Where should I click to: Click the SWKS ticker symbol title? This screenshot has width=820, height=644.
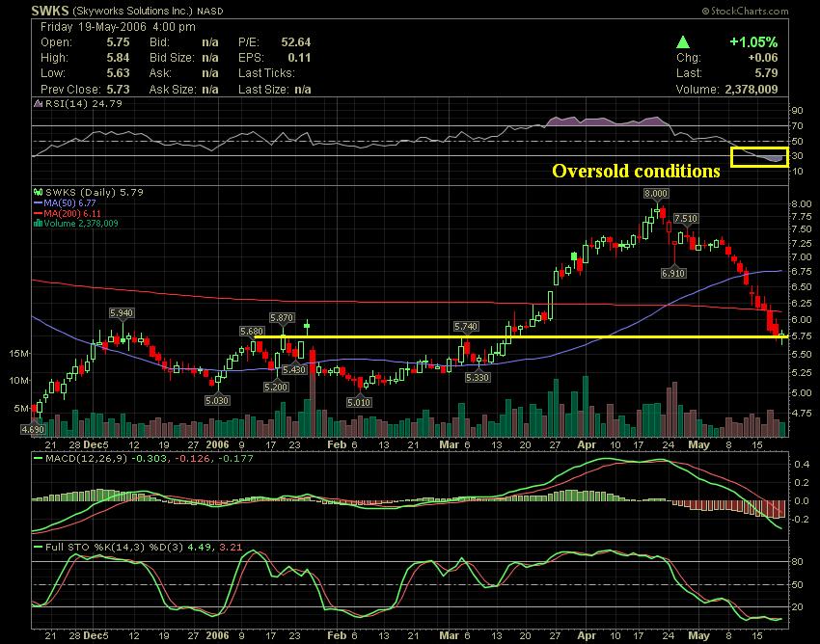click(x=49, y=10)
